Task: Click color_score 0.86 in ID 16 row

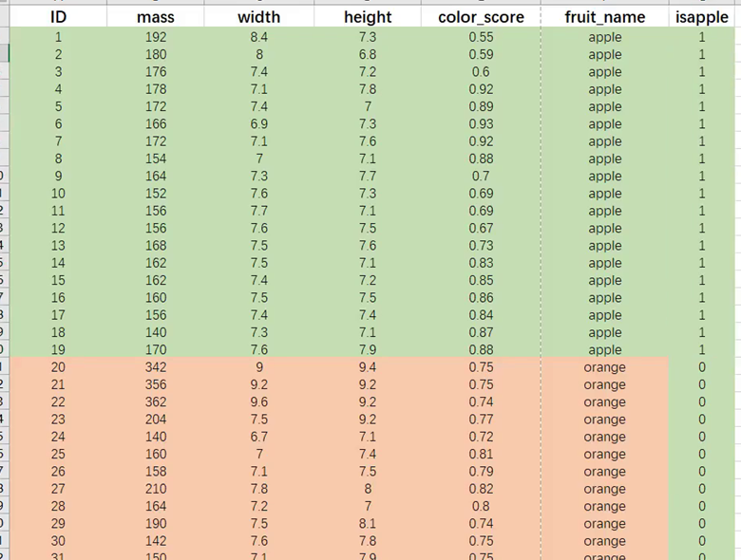Action: point(481,298)
